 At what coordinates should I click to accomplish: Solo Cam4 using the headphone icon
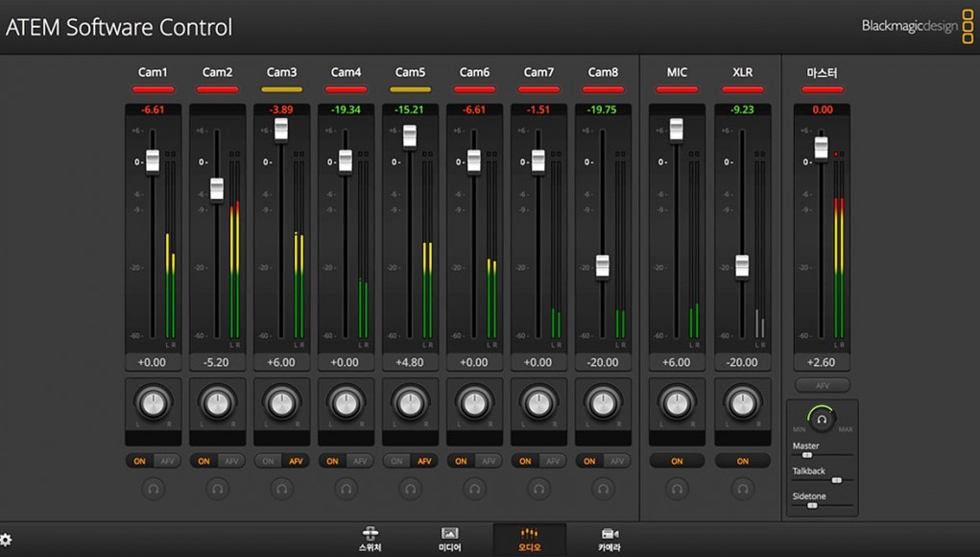(x=347, y=488)
